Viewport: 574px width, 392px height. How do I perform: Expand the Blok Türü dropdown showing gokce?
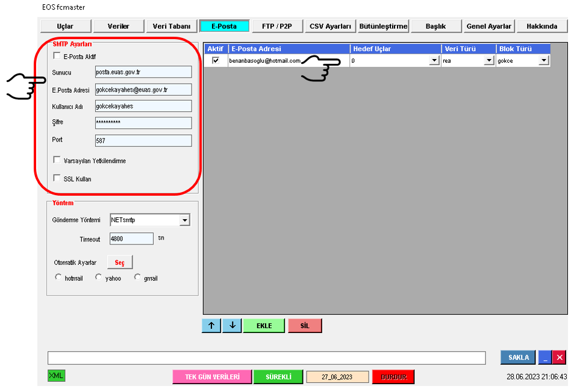tap(544, 60)
